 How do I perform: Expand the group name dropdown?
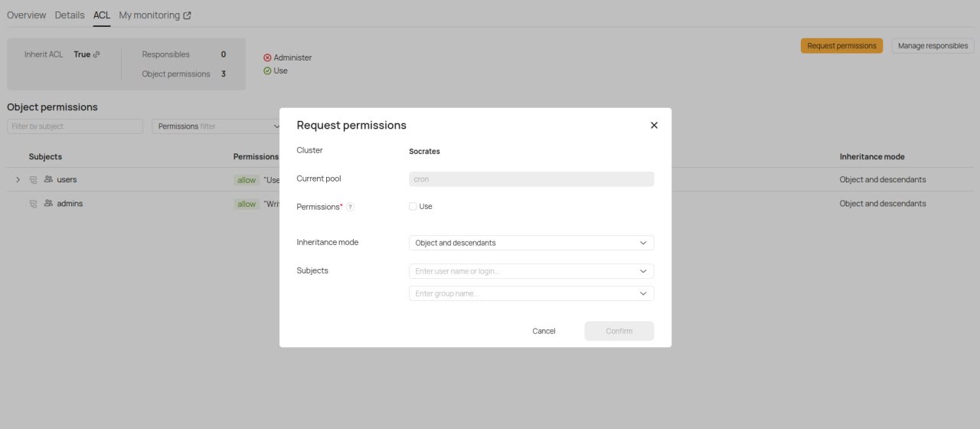[x=642, y=293]
